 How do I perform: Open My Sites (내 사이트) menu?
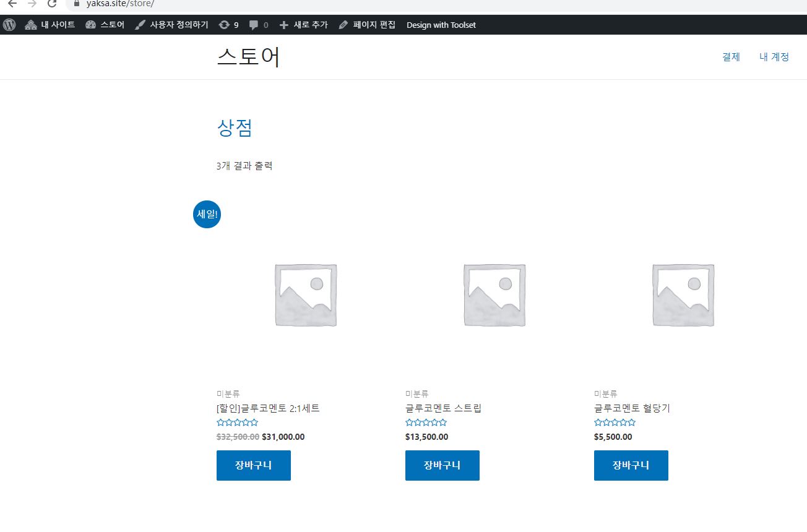tap(50, 25)
